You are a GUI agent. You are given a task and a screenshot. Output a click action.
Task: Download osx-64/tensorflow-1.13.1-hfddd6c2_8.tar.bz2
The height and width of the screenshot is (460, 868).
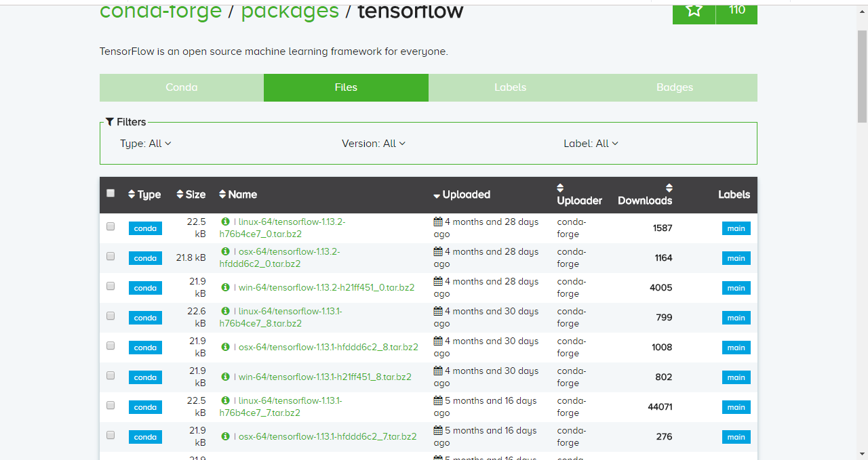[x=328, y=347]
